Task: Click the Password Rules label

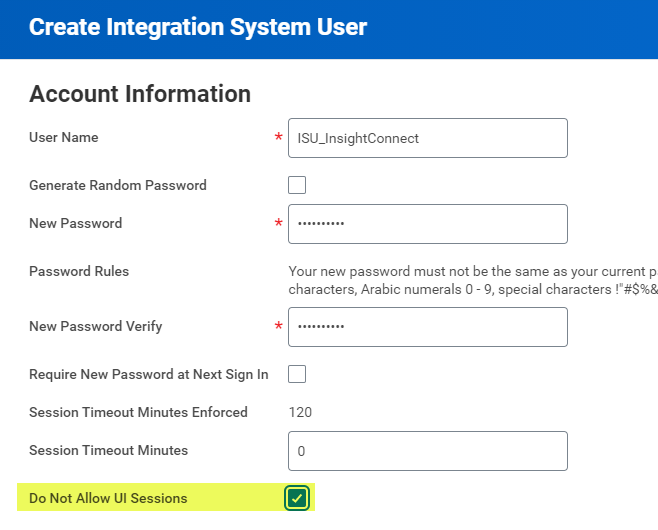Action: click(x=79, y=271)
